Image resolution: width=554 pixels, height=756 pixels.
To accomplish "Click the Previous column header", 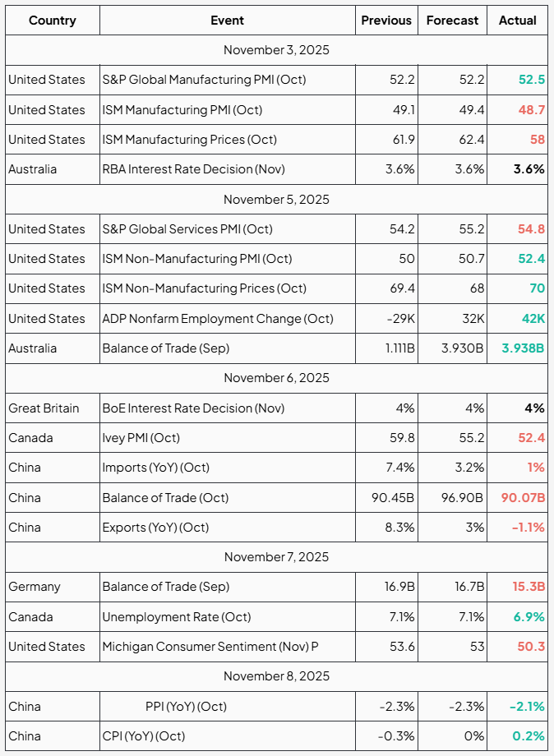I will (386, 21).
